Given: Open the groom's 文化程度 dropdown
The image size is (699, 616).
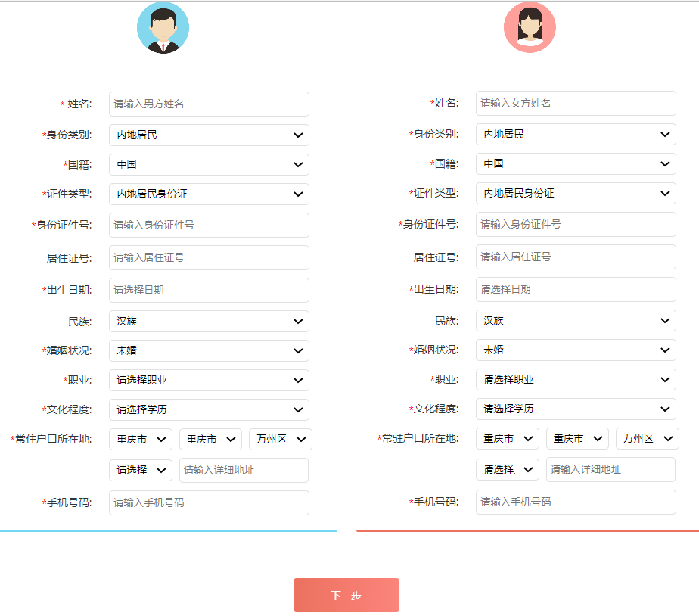Looking at the screenshot, I should pyautogui.click(x=209, y=409).
